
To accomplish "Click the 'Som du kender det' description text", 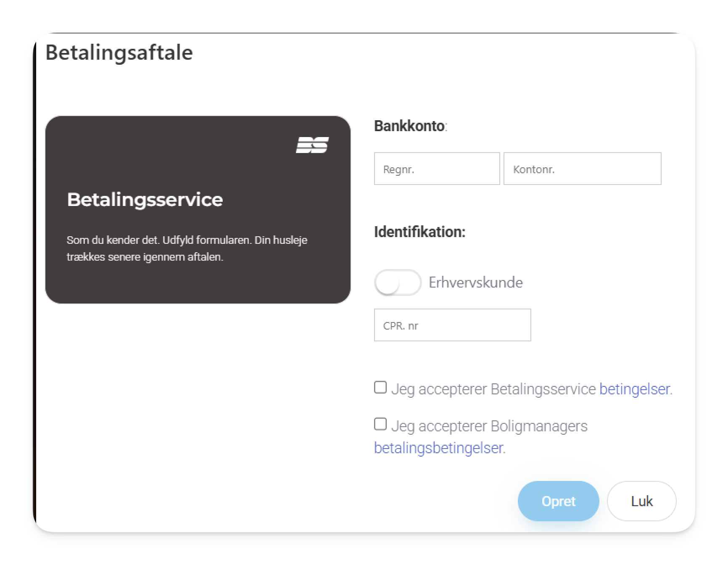I will [187, 248].
